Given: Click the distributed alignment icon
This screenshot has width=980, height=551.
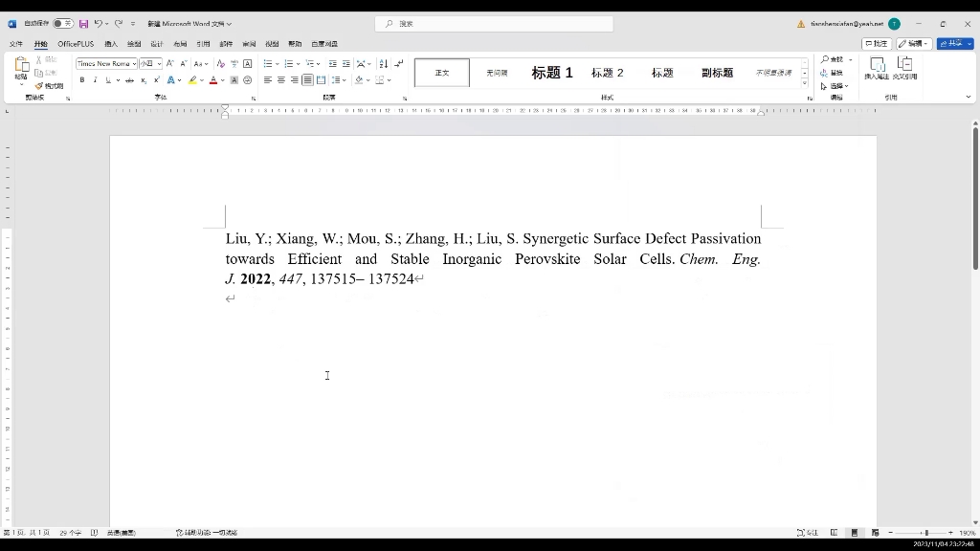Looking at the screenshot, I should coord(321,80).
